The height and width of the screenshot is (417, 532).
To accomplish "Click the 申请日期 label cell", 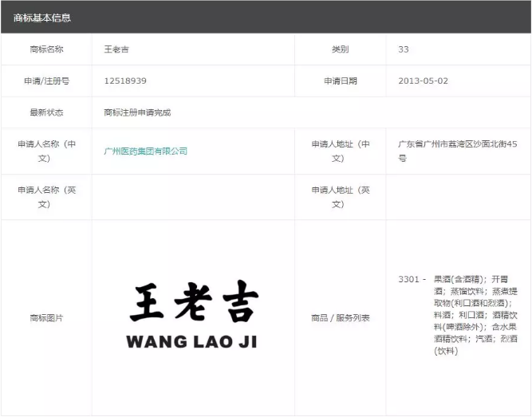I will pyautogui.click(x=341, y=81).
